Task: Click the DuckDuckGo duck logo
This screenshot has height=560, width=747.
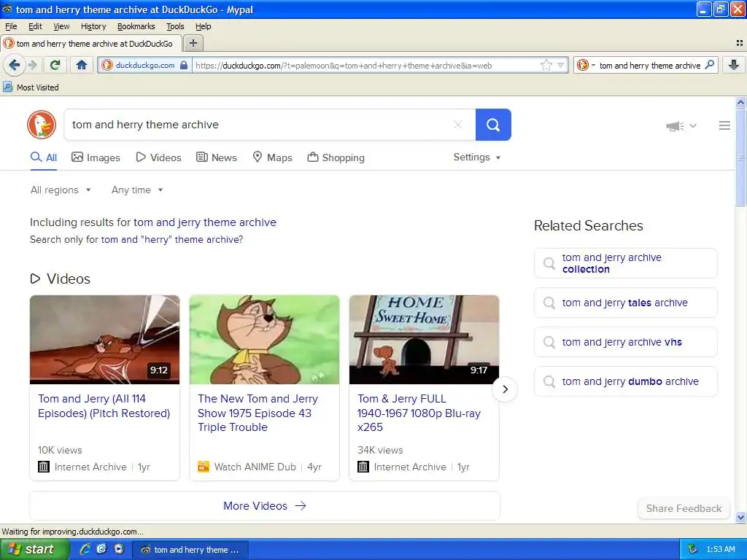Action: (42, 125)
